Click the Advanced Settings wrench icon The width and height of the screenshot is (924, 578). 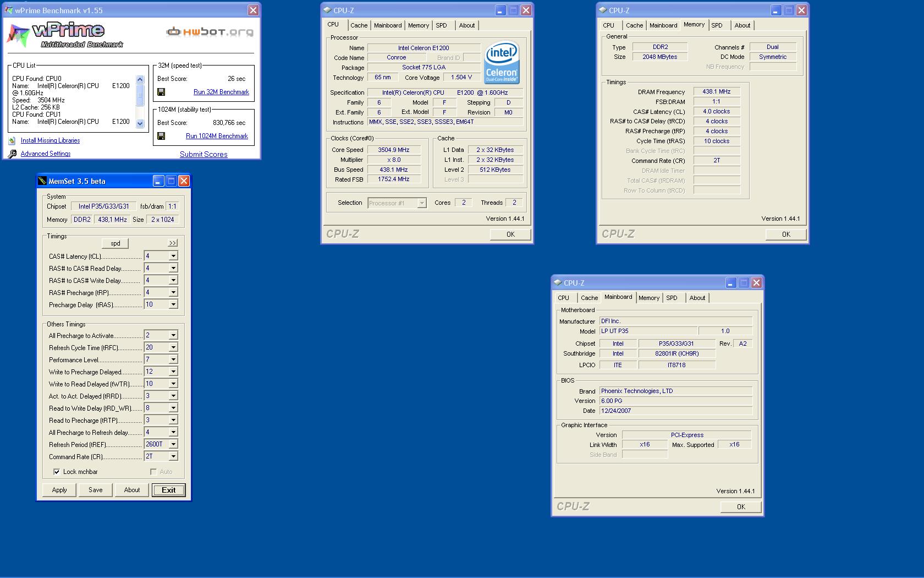[12, 154]
